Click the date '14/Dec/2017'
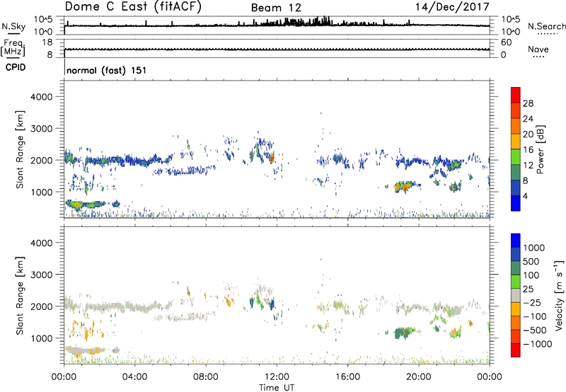The image size is (566, 392). (x=452, y=7)
